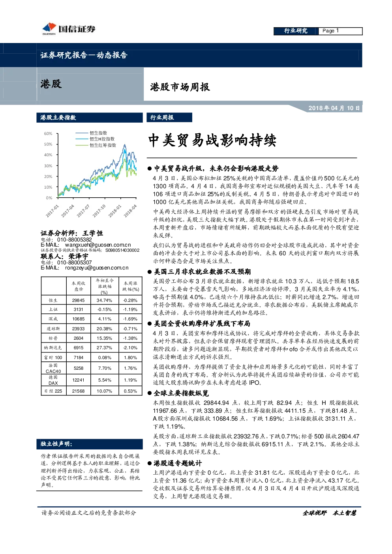Click the date 2018年04月10日
392x554 pixels.
tap(334, 108)
